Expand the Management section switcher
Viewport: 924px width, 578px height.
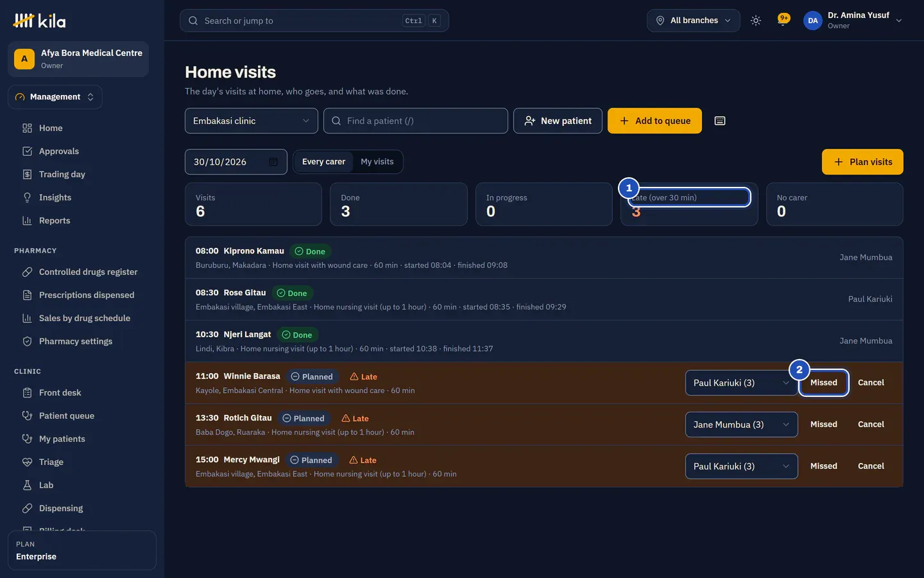(55, 97)
